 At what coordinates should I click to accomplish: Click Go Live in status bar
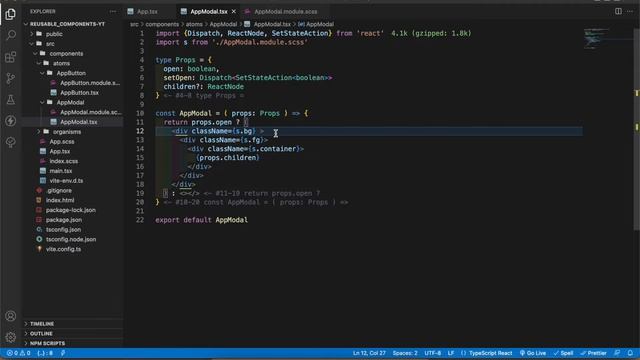click(533, 353)
